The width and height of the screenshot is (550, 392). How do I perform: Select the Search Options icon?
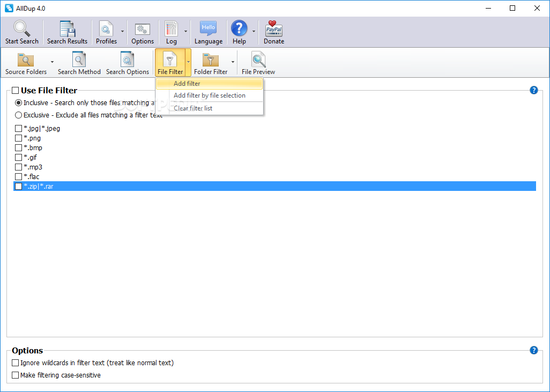(128, 60)
